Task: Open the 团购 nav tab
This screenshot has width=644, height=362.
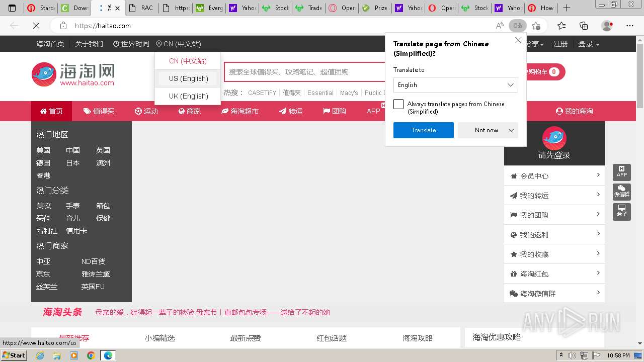Action: point(334,111)
